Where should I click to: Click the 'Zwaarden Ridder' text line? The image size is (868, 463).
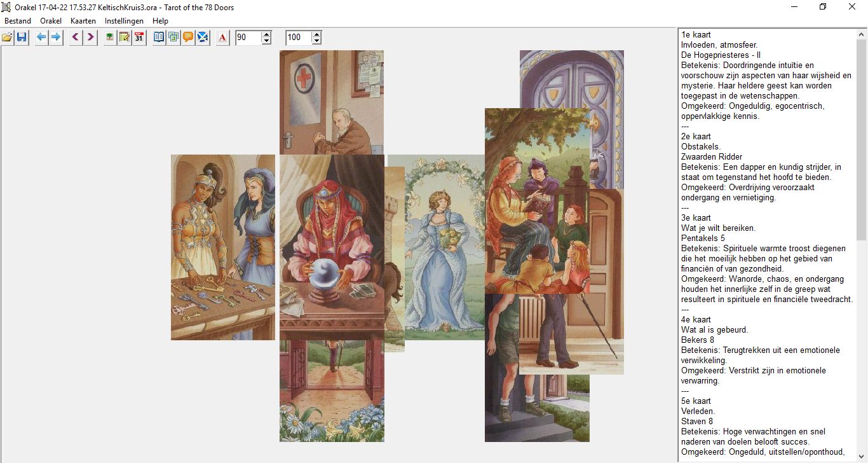(x=712, y=157)
